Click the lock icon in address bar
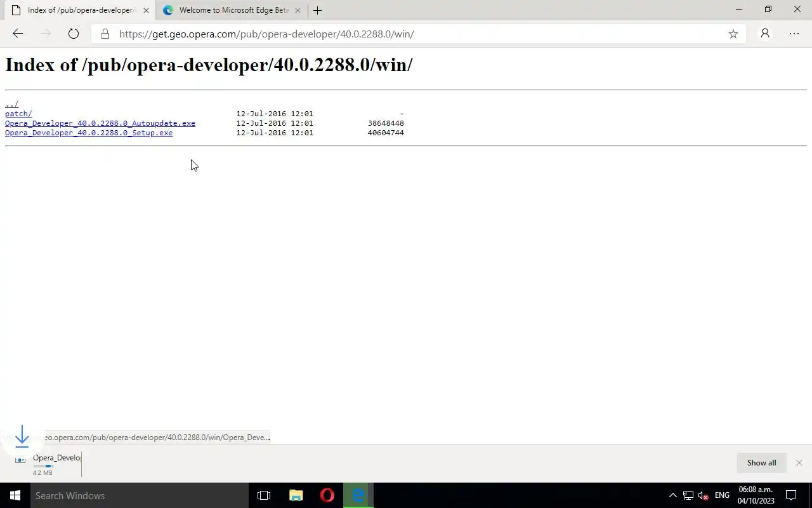812x508 pixels. pyautogui.click(x=105, y=34)
